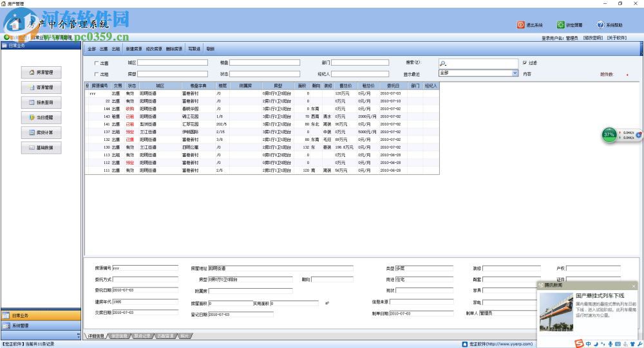Click the 楼盘字典 column header

point(198,86)
